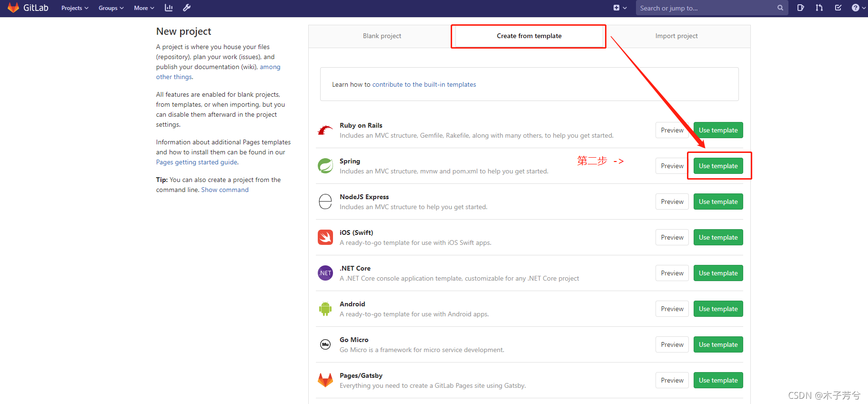Click the Show command link
Image resolution: width=868 pixels, height=404 pixels.
[225, 190]
